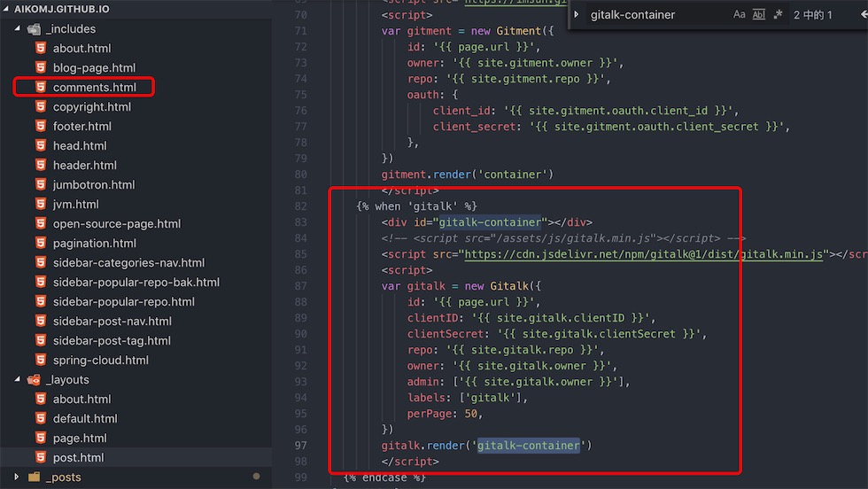868x489 pixels.
Task: Open head.html file
Action: point(80,145)
